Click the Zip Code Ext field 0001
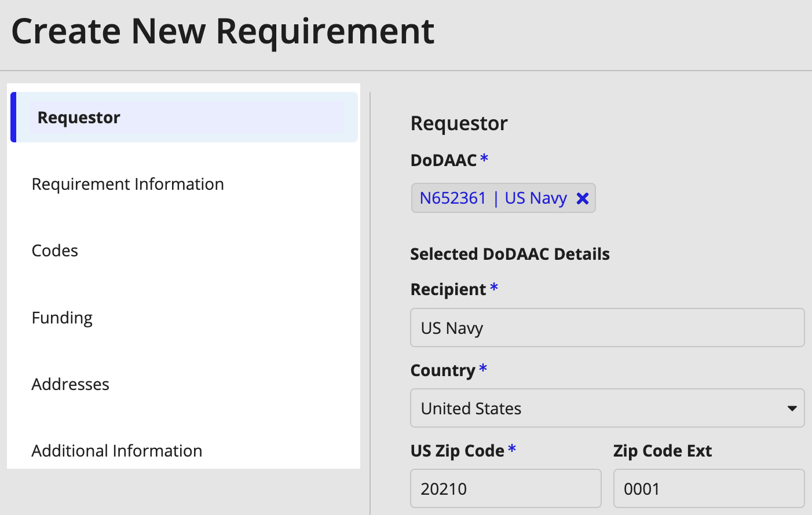The height and width of the screenshot is (515, 812). tap(709, 488)
